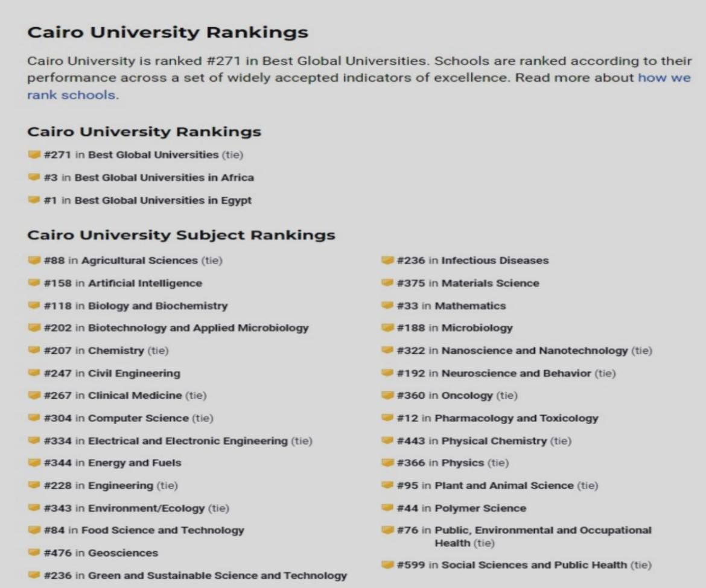Open Best Global Universities in Egypt ranking
The width and height of the screenshot is (706, 588).
(162, 200)
